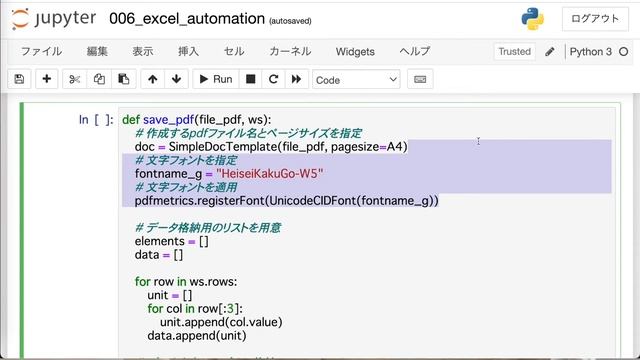640x360 pixels.
Task: Interrupt the kernel with the stop icon
Action: (251, 79)
